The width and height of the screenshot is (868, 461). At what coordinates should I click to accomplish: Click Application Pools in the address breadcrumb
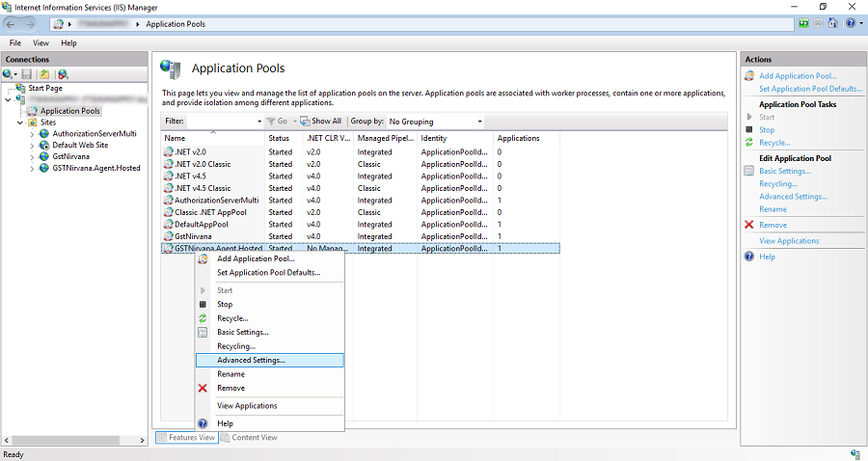pyautogui.click(x=176, y=24)
